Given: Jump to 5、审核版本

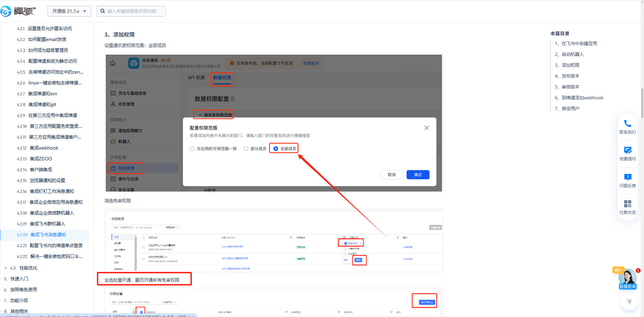Looking at the screenshot, I should click(x=567, y=87).
